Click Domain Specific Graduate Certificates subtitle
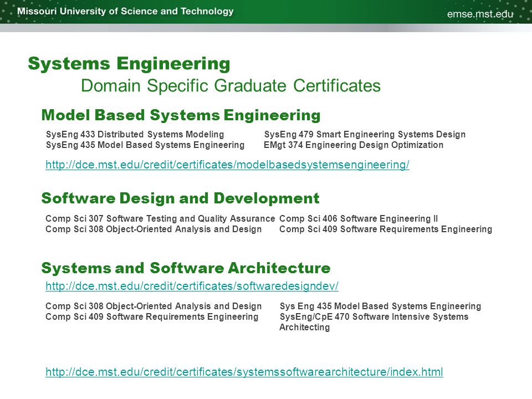 click(x=231, y=85)
